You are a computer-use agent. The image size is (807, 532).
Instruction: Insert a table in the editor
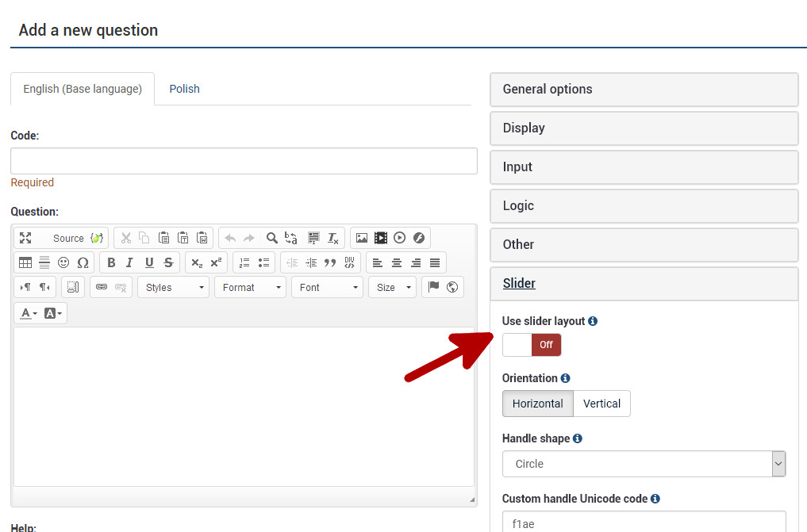pos(25,262)
